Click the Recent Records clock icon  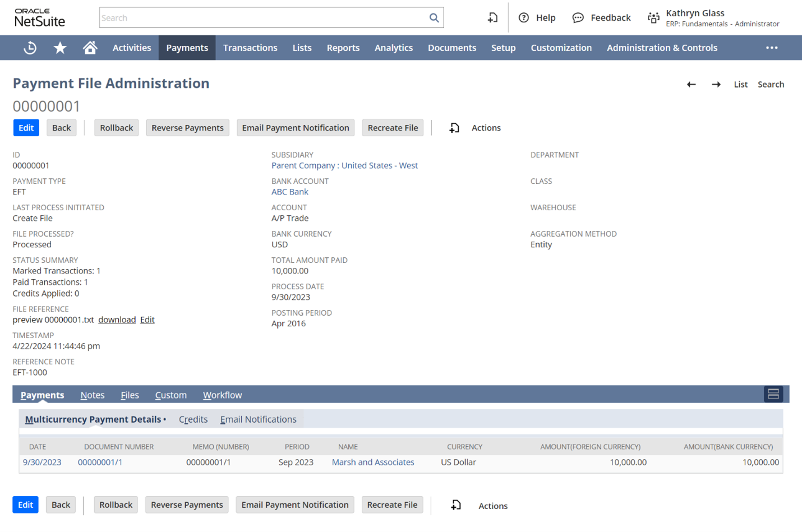[x=29, y=48]
